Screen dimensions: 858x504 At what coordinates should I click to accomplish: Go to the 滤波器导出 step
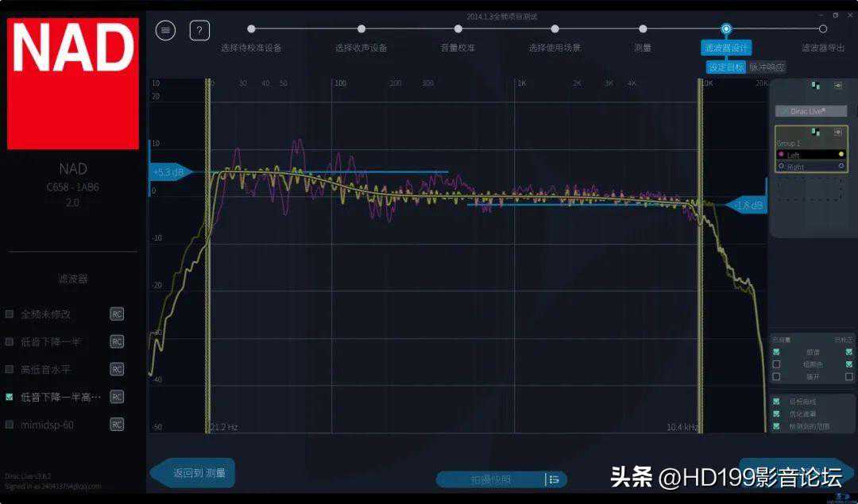tap(823, 47)
